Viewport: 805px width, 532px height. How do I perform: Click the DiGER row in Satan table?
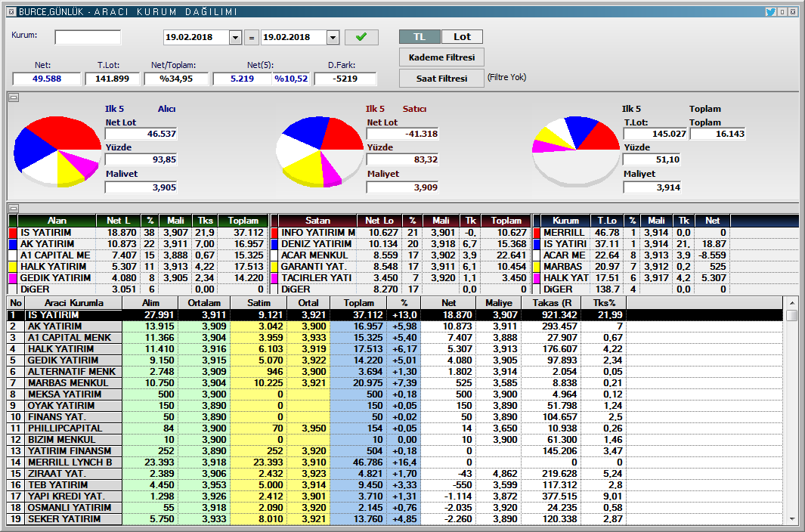(x=400, y=289)
